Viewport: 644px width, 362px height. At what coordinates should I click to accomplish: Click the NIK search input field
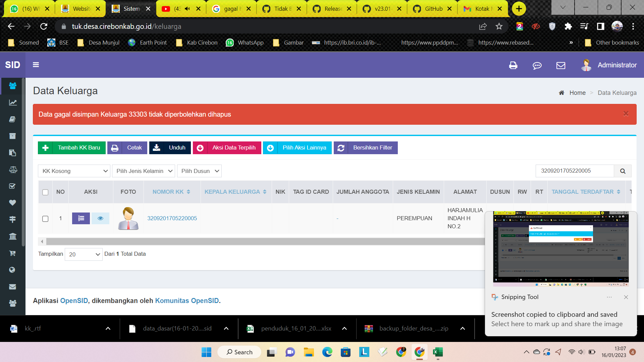(574, 171)
